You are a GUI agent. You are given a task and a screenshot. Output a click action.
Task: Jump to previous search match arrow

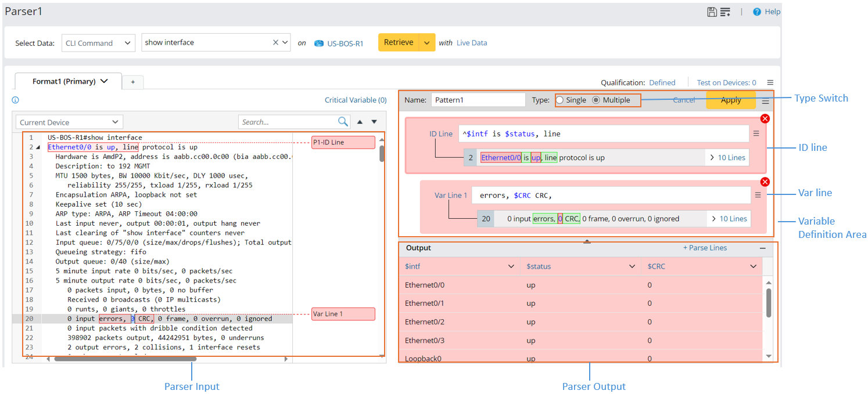pyautogui.click(x=360, y=122)
